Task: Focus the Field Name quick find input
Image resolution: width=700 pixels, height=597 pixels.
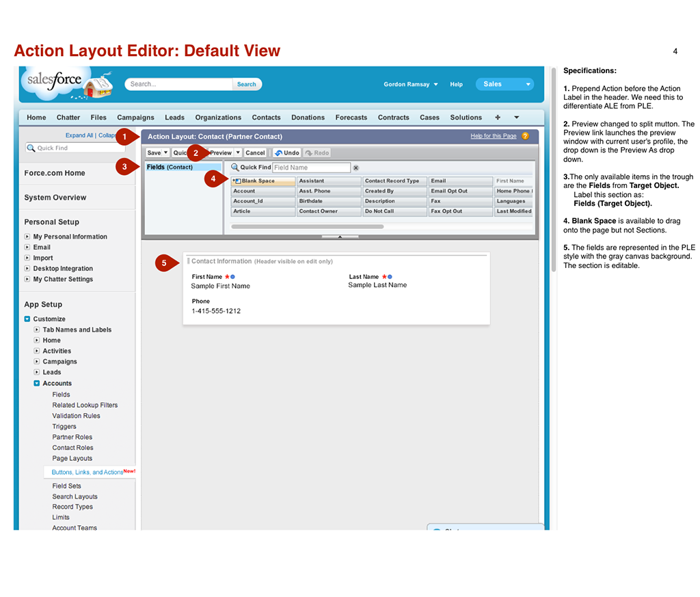Action: tap(311, 168)
